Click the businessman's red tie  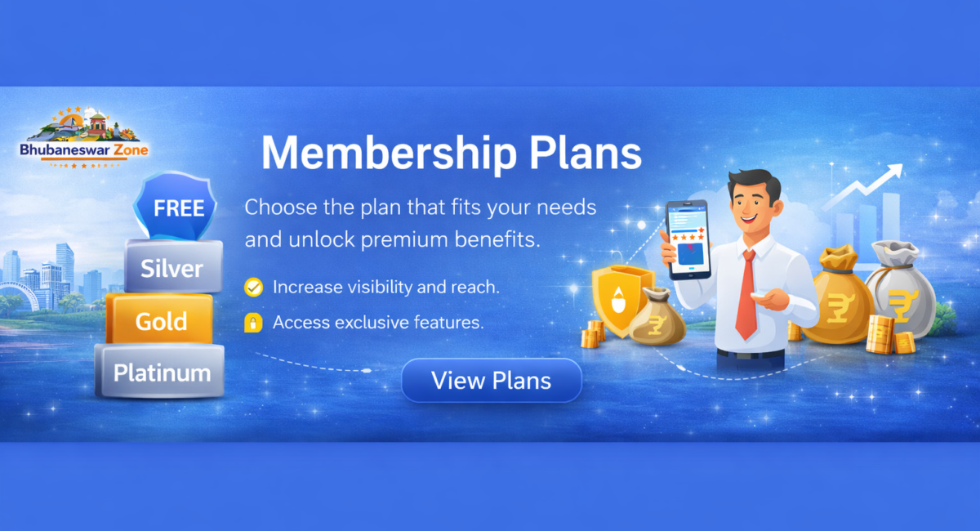746,296
